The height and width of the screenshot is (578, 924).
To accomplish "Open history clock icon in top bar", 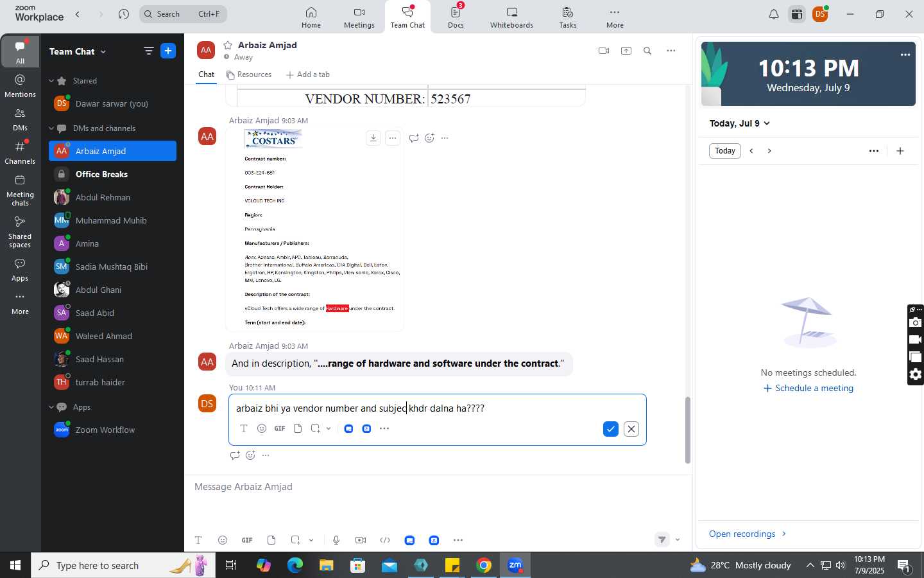I will tap(124, 13).
